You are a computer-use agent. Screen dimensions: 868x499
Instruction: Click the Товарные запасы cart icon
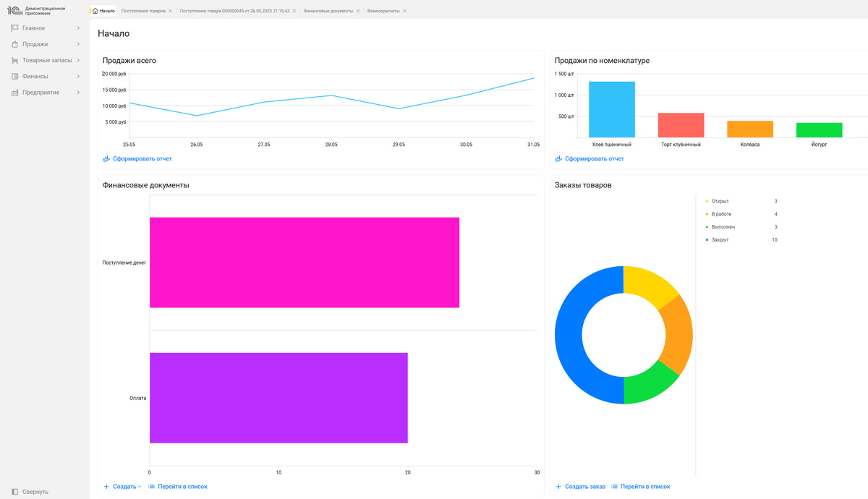coord(14,60)
